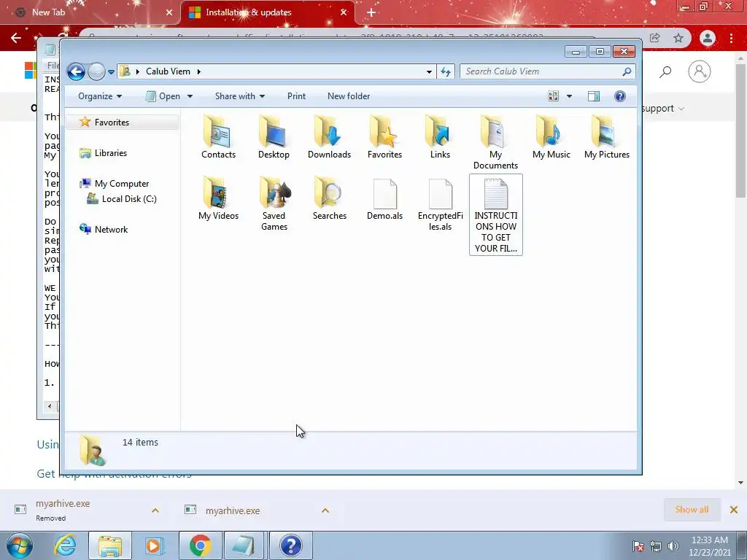Expand Calub Viem breadcrumb arrow
Image resolution: width=747 pixels, height=560 pixels.
(x=198, y=71)
